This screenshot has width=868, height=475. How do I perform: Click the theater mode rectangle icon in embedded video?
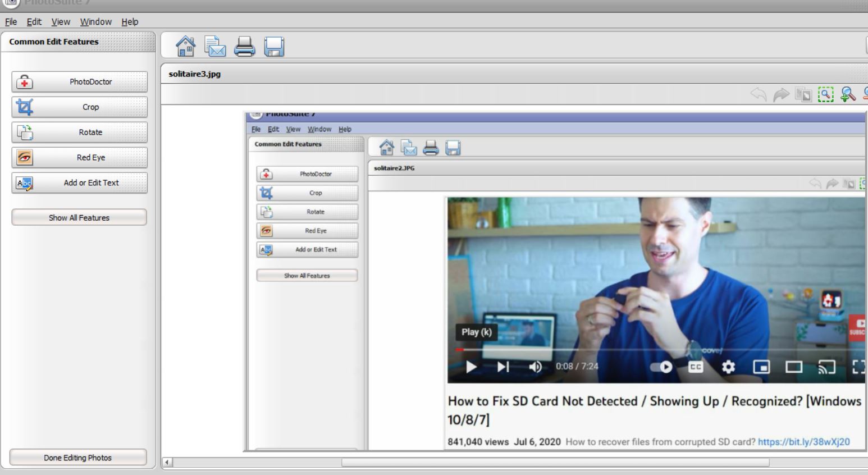794,367
